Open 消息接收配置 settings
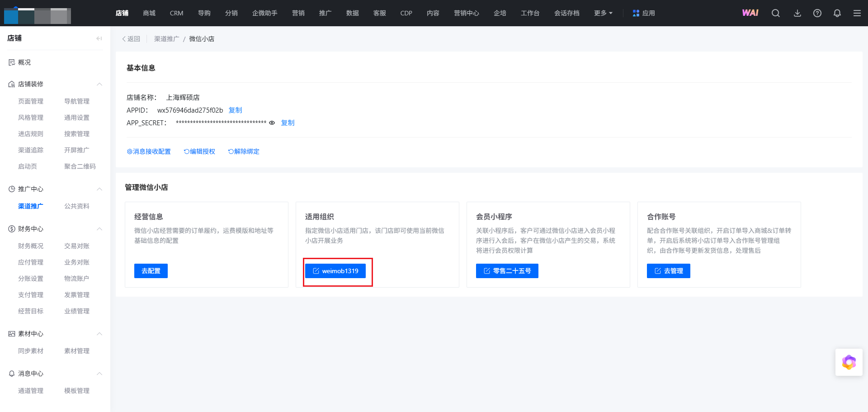The image size is (868, 412). (x=149, y=152)
